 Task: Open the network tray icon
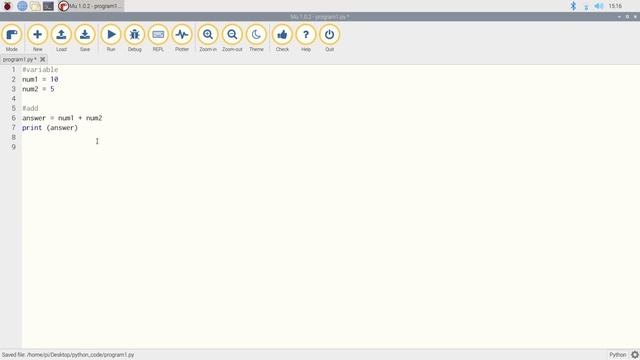[586, 6]
